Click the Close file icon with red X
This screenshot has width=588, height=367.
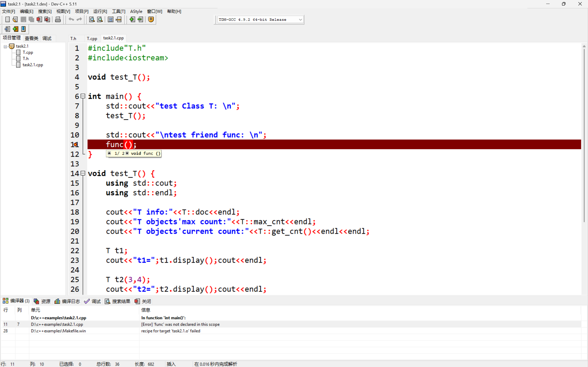[39, 20]
